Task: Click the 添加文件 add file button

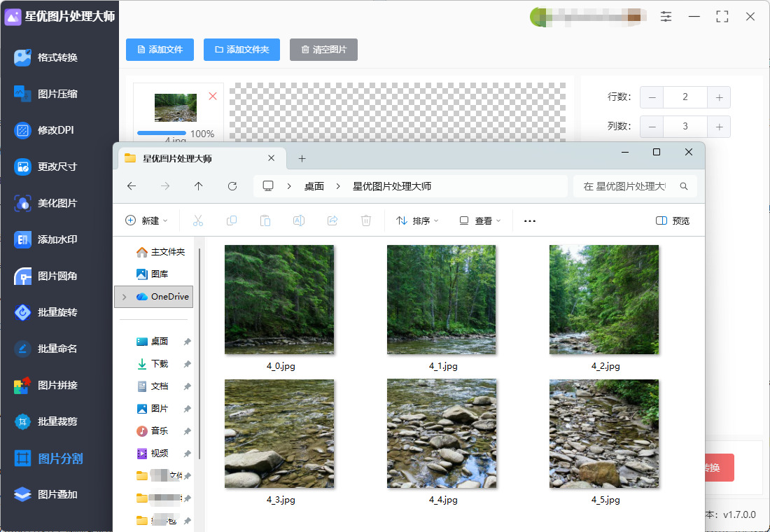Action: click(160, 50)
